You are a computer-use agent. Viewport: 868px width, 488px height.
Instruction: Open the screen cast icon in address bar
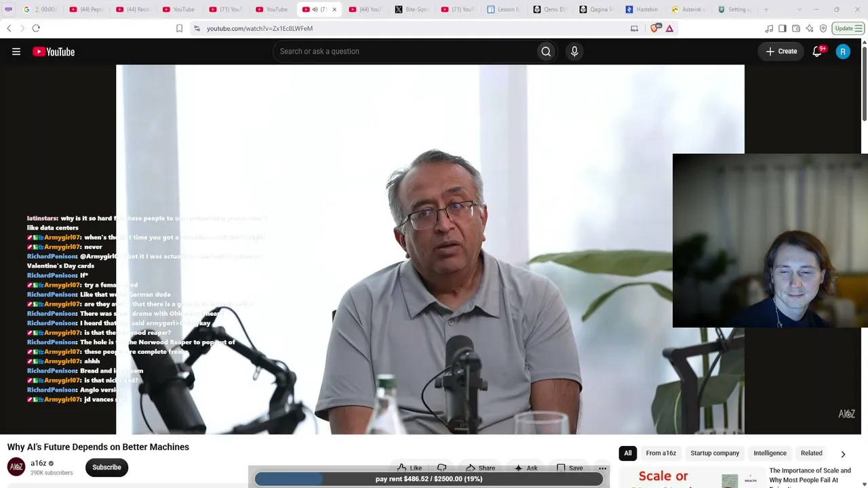tap(634, 28)
